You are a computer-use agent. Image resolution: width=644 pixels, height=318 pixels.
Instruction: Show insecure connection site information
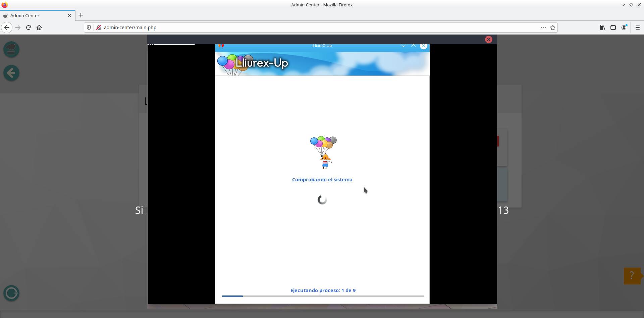click(x=99, y=28)
